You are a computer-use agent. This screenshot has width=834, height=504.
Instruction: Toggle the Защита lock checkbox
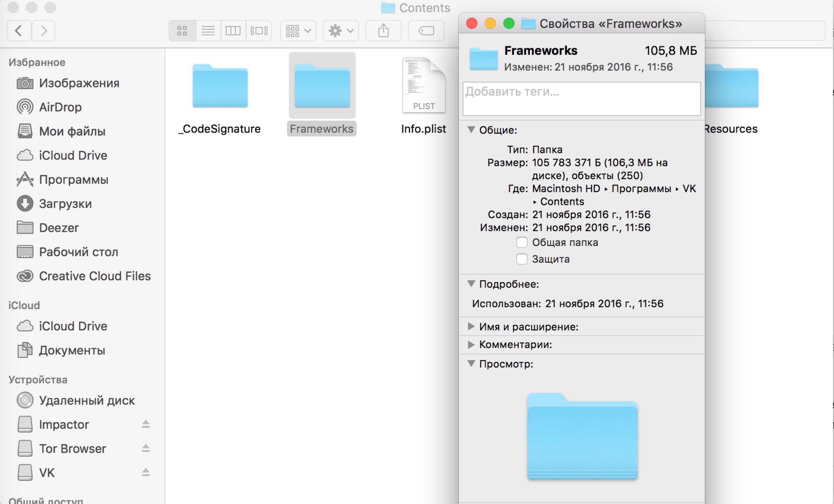coord(522,259)
